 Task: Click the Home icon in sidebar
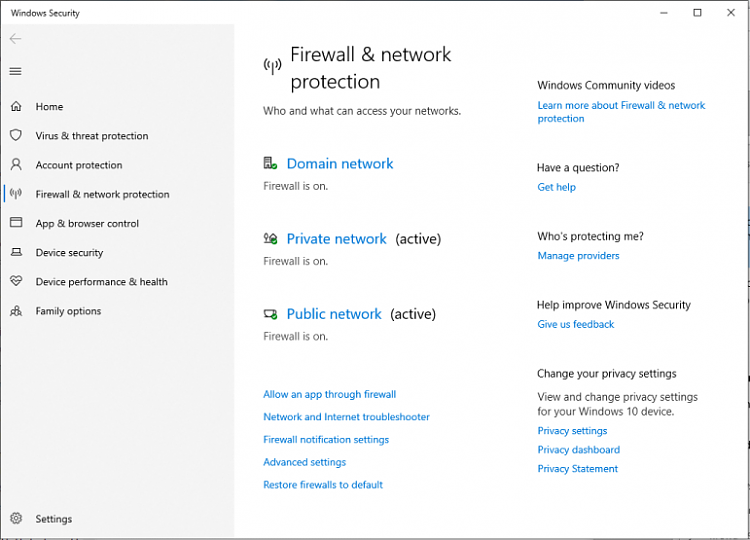[16, 106]
